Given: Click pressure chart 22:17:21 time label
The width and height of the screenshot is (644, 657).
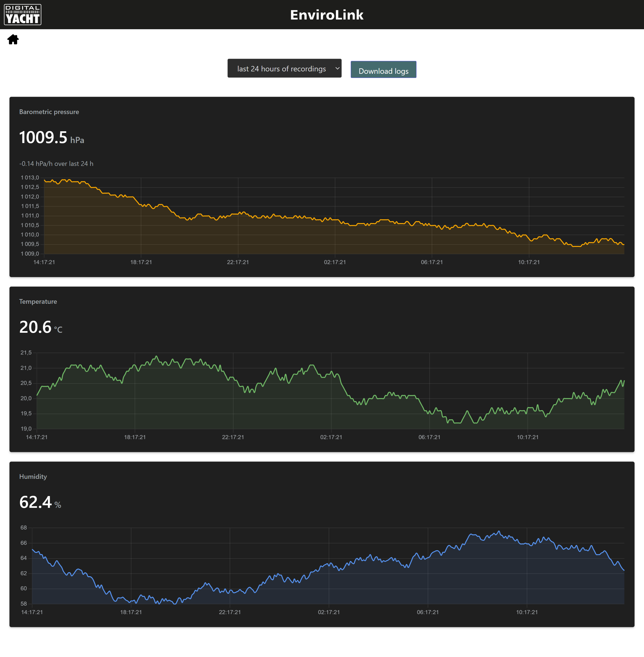Looking at the screenshot, I should (x=238, y=262).
